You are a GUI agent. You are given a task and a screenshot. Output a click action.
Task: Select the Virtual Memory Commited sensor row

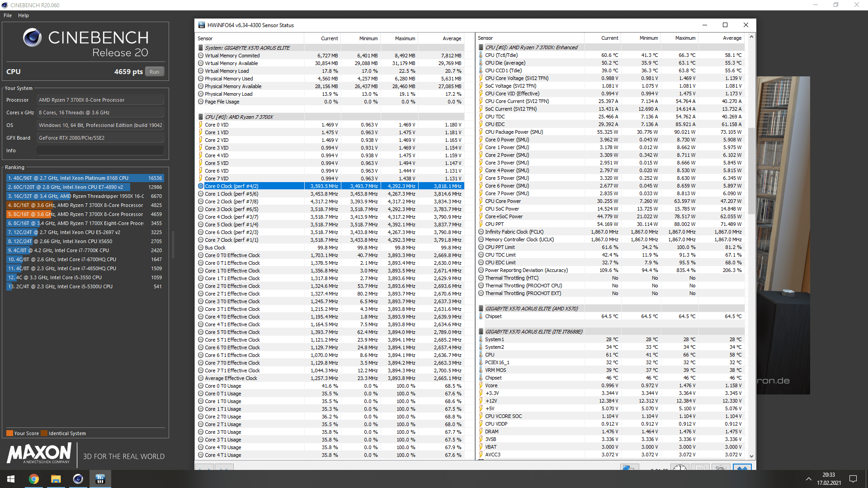point(330,56)
